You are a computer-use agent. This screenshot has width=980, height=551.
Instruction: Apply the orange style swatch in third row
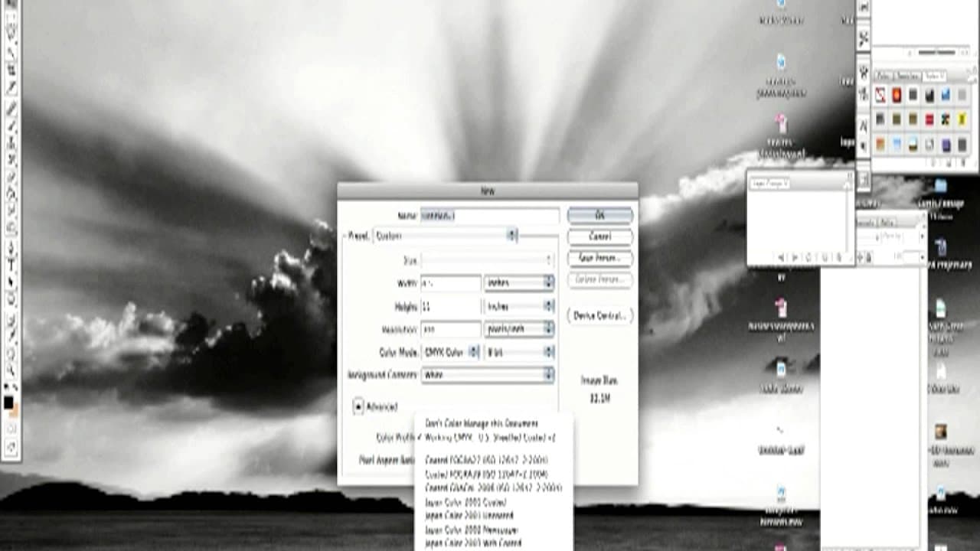[880, 145]
